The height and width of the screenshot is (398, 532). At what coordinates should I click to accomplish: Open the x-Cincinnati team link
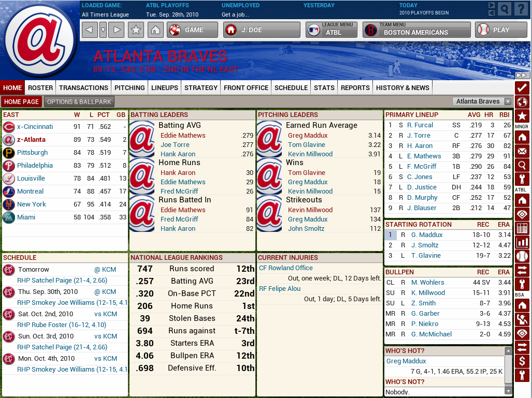(x=35, y=127)
